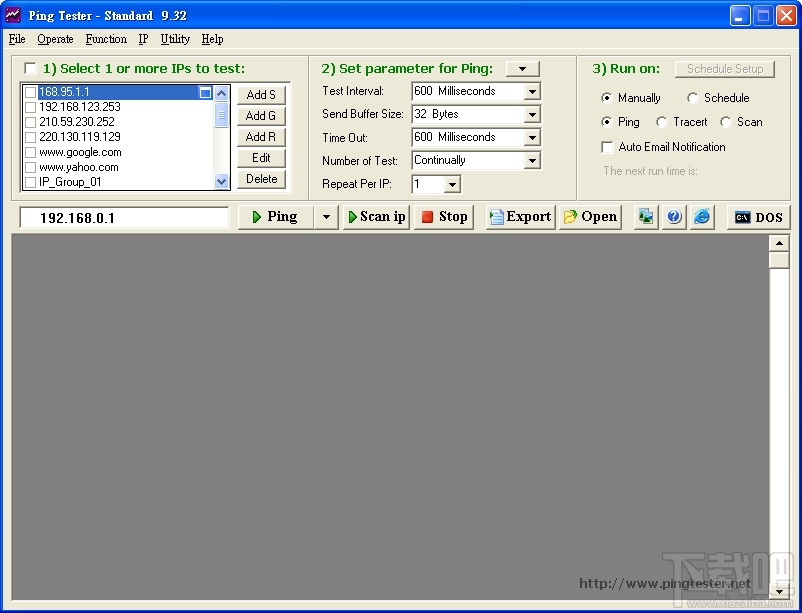Open the Utility menu
The width and height of the screenshot is (802, 613).
point(175,39)
